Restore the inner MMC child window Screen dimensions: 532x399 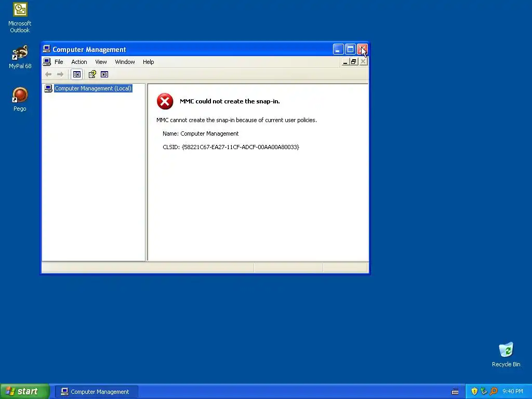pyautogui.click(x=354, y=61)
